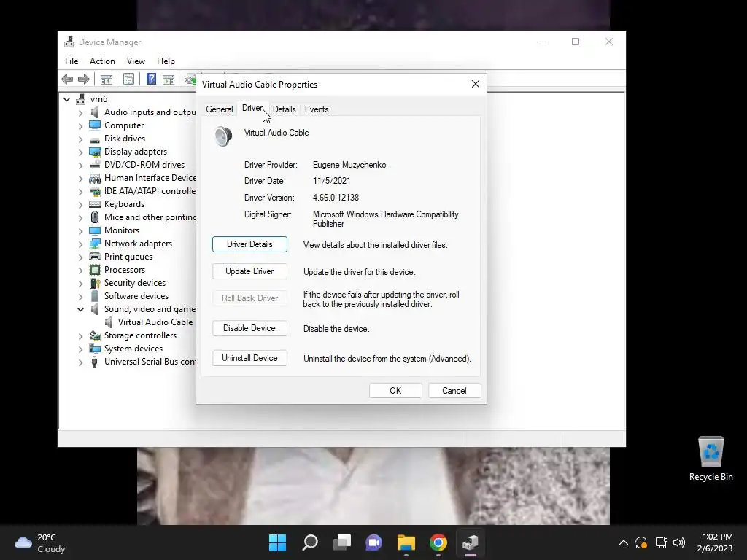Viewport: 747px width, 560px height.
Task: Close the Virtual Audio Cable Properties dialog
Action: point(476,84)
